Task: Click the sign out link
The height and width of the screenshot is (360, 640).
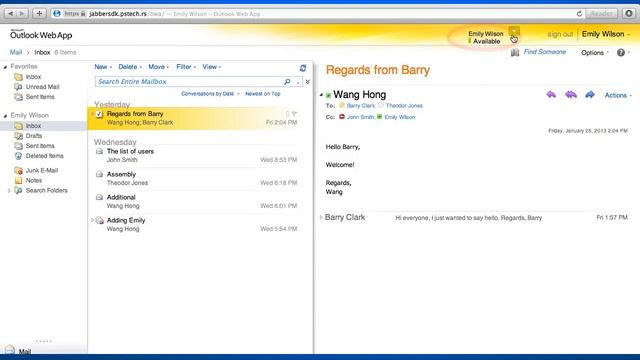Action: click(x=560, y=34)
